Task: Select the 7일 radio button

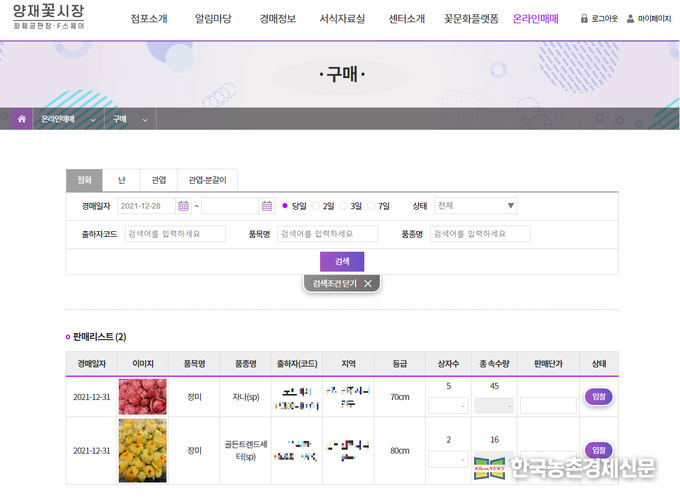Action: pyautogui.click(x=371, y=206)
